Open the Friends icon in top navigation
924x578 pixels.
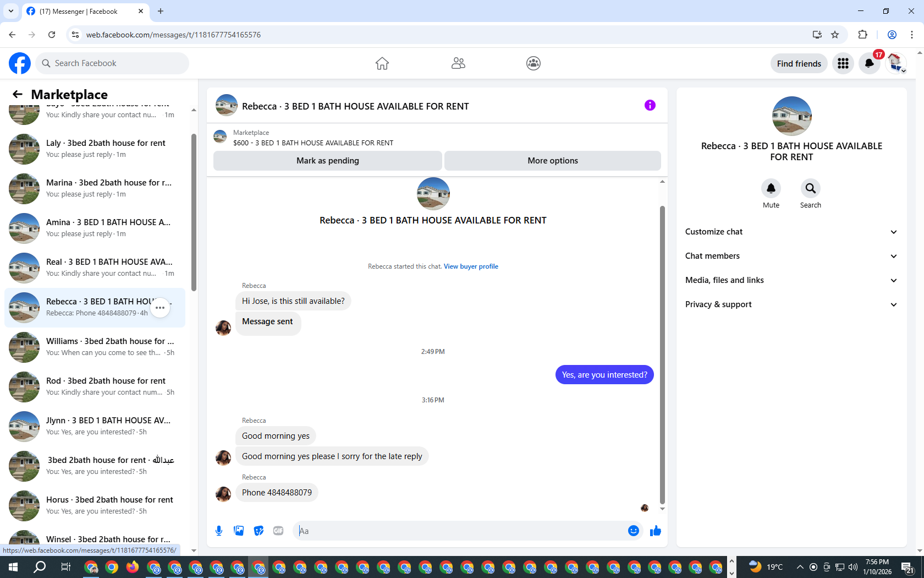(458, 63)
